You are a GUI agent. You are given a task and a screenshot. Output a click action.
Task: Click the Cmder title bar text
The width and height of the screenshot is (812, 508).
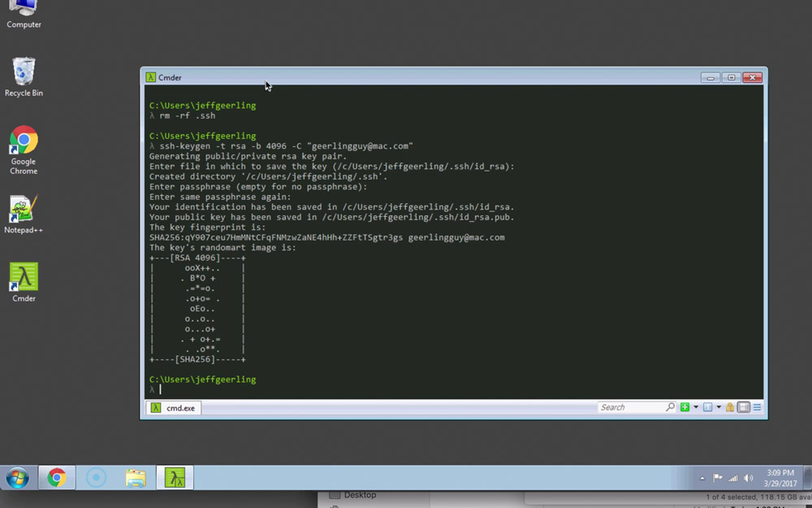[x=170, y=77]
